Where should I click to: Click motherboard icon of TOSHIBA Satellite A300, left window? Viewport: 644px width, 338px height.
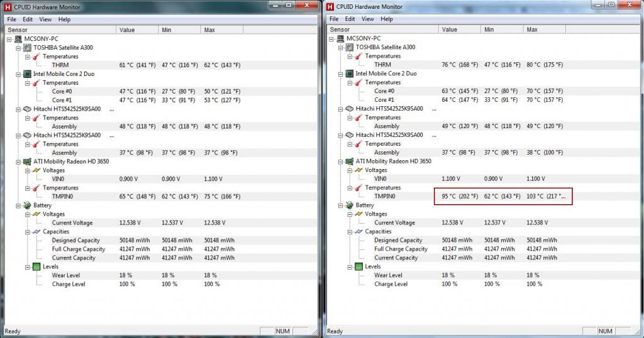tap(27, 48)
